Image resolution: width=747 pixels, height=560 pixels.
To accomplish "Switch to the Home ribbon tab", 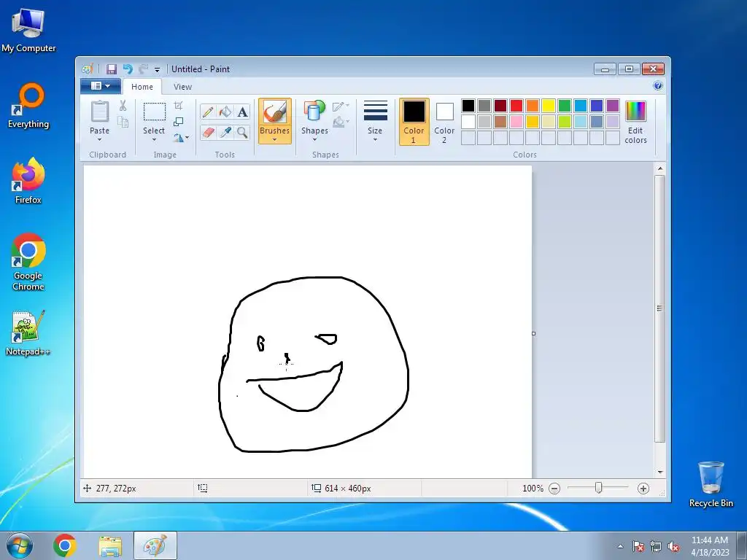I will click(142, 87).
